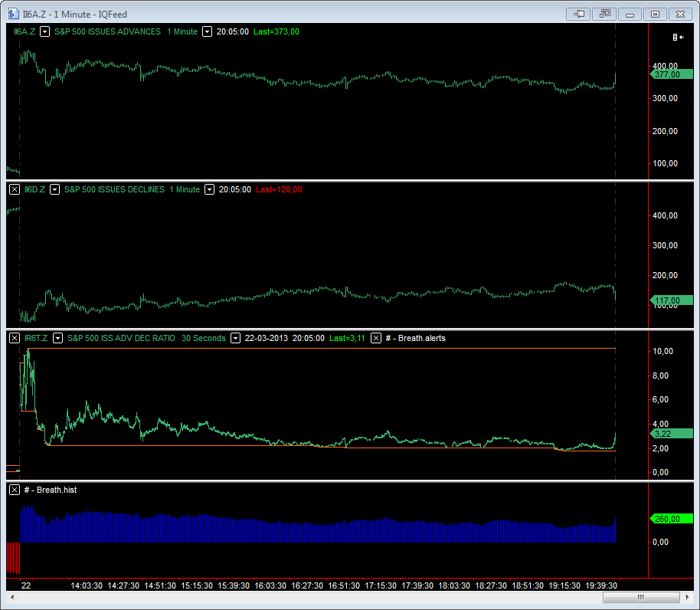The image size is (700, 610).
Task: Click the 14:03:30 time axis label
Action: click(87, 585)
